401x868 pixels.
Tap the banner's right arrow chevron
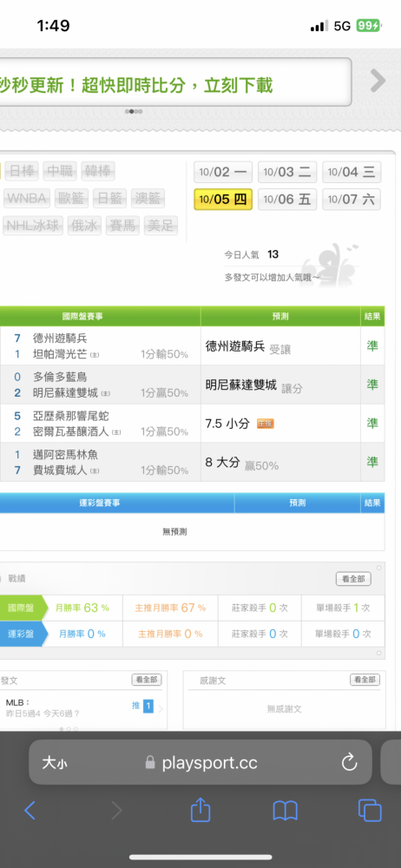point(378,81)
